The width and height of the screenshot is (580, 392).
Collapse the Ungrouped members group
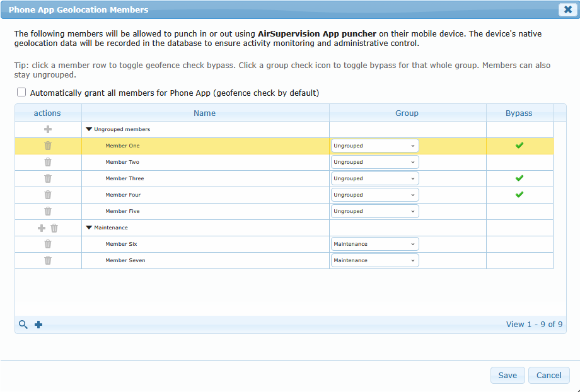coord(89,129)
